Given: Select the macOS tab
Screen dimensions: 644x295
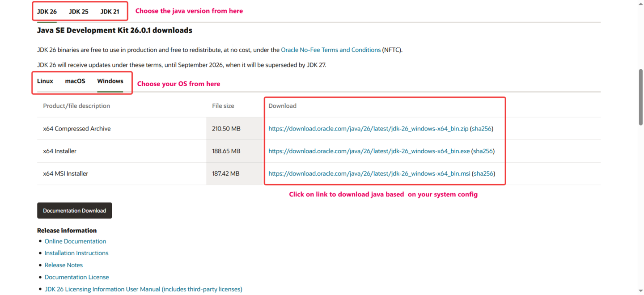Looking at the screenshot, I should click(x=75, y=81).
